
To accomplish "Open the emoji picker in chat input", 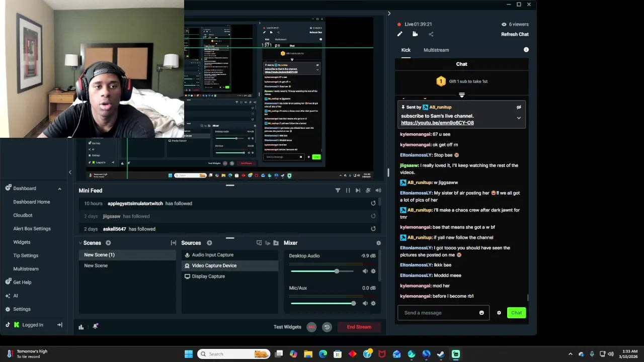I will pos(481,313).
